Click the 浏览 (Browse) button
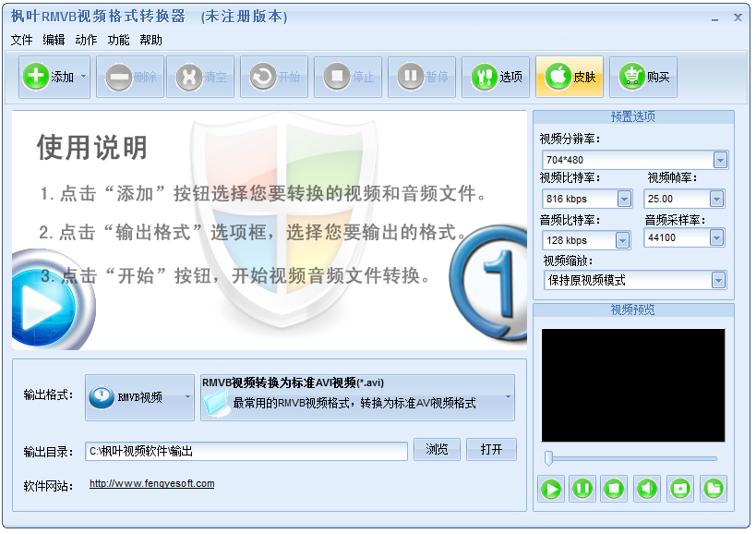The width and height of the screenshot is (756, 534). (x=437, y=451)
